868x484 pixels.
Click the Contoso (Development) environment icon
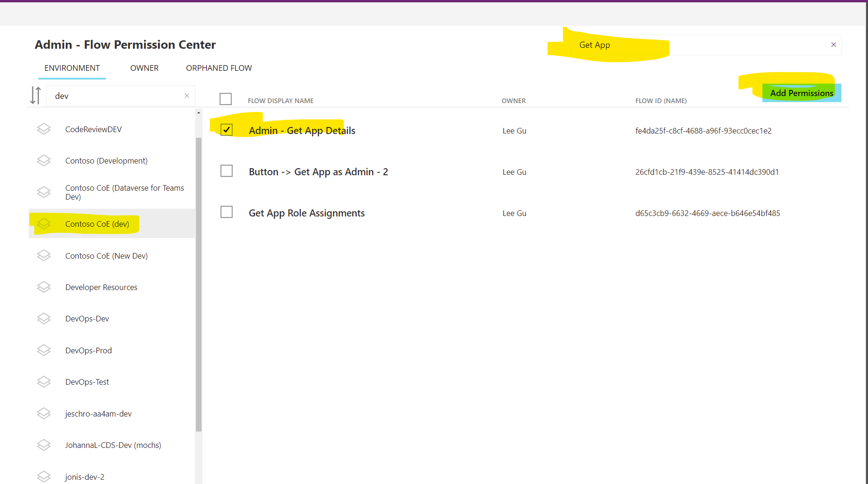44,160
